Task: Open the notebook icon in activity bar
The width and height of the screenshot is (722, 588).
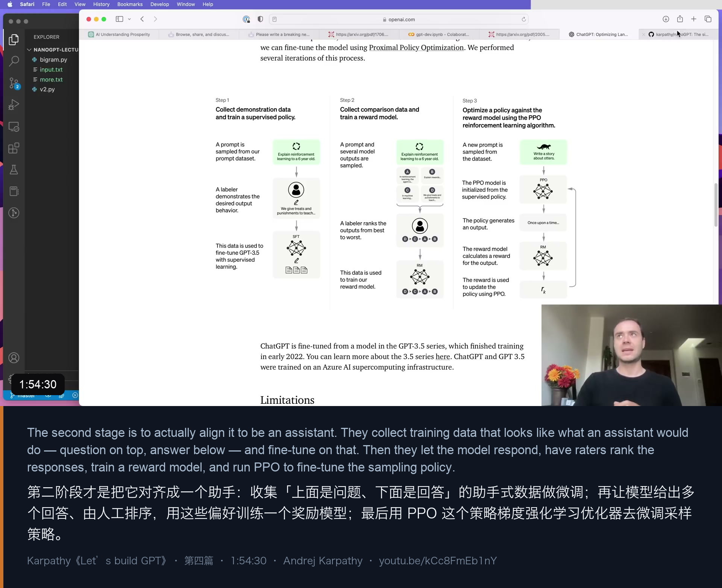Action: tap(14, 191)
